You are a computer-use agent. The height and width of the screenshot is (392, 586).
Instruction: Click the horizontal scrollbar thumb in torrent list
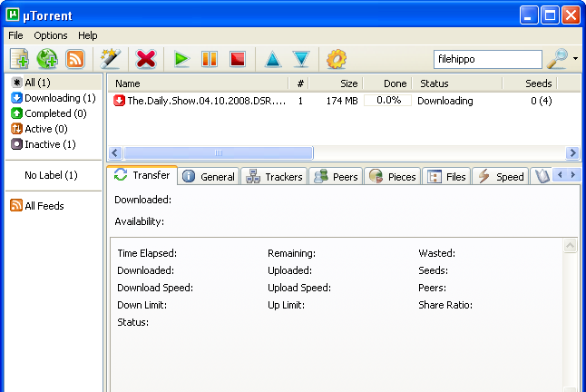coord(219,152)
